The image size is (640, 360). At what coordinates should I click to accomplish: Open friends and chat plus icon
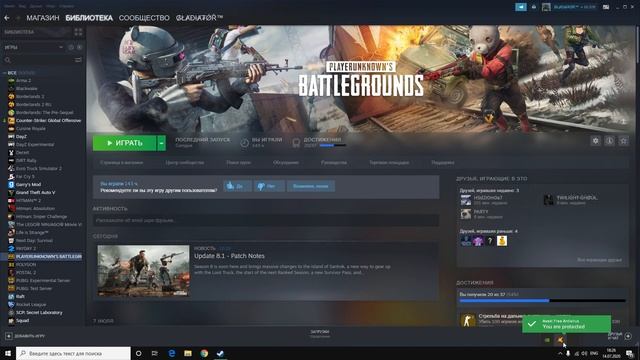(628, 336)
